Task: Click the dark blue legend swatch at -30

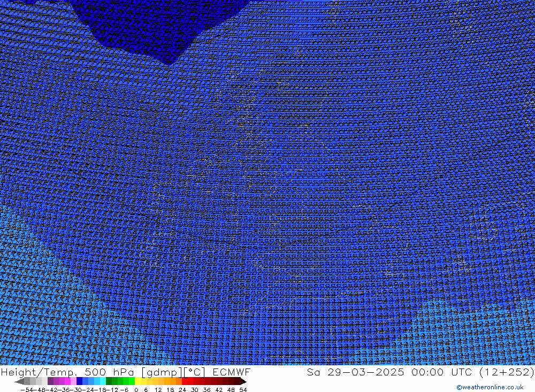Action: pos(80,382)
